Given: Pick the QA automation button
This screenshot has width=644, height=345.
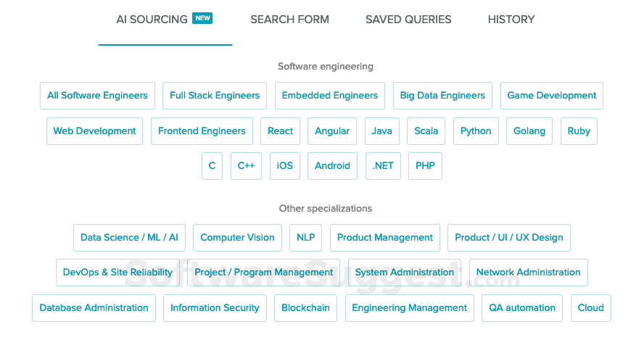Looking at the screenshot, I should pyautogui.click(x=522, y=308).
